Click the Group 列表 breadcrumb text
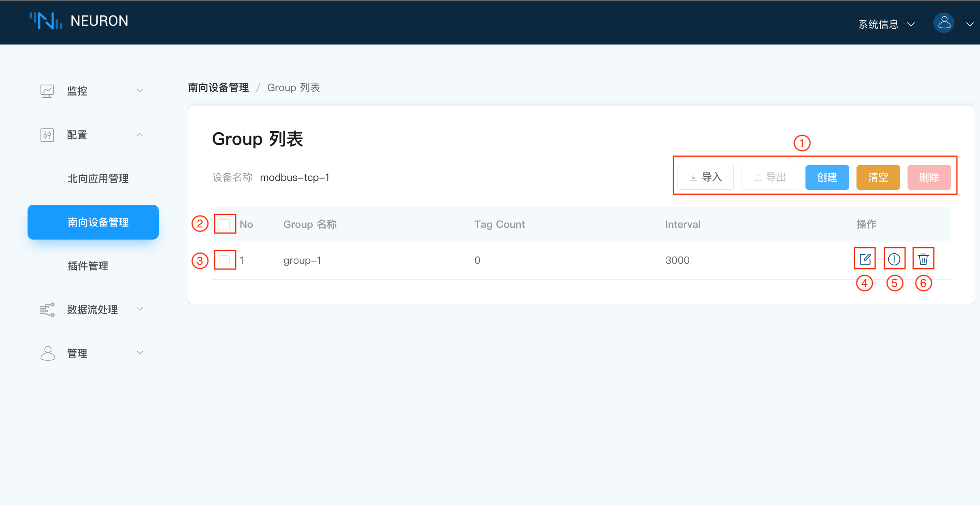The height and width of the screenshot is (505, 980). click(294, 87)
